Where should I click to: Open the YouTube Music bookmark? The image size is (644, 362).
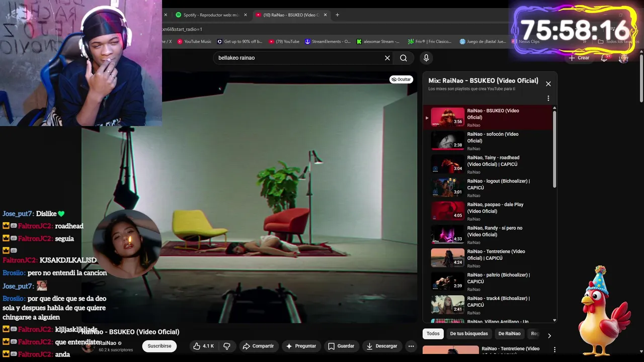[x=194, y=42]
